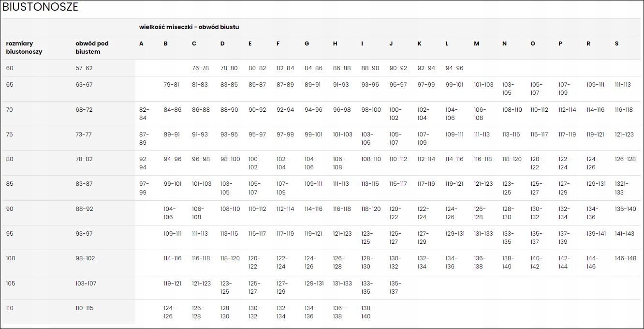Image resolution: width=644 pixels, height=329 pixels.
Task: Click the 1321-133 cell in size 85 row
Action: click(x=622, y=188)
